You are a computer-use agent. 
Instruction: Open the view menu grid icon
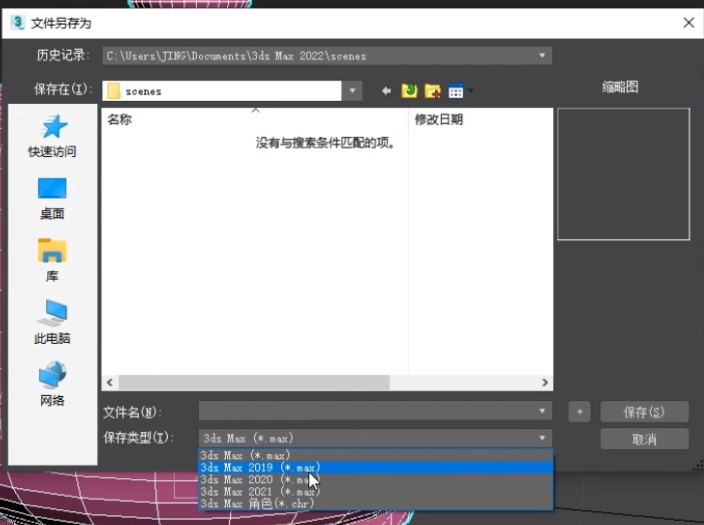456,91
